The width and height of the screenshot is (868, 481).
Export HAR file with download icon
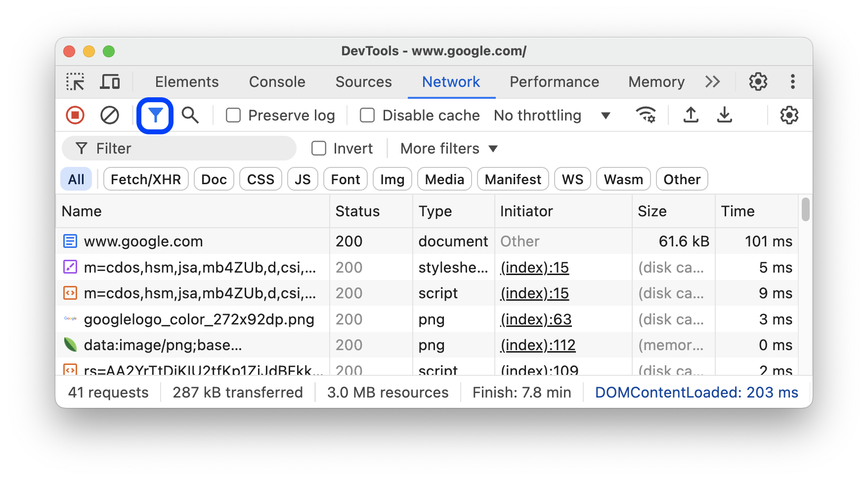725,116
